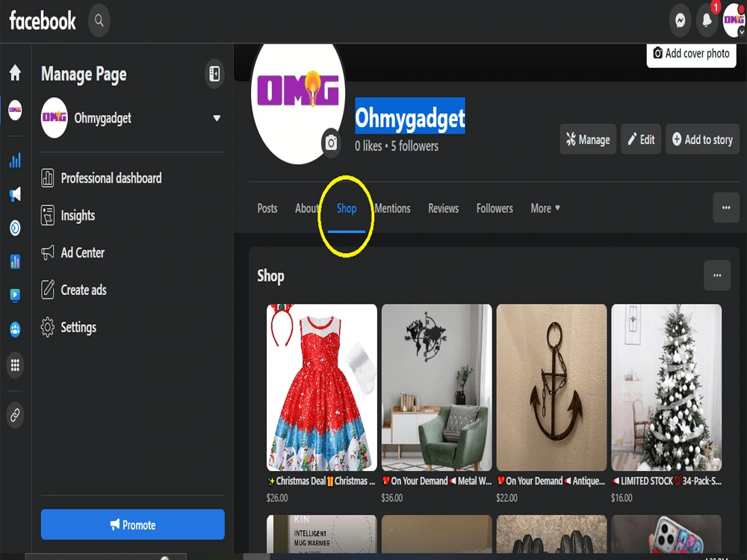Expand the Ohmygadget page switcher chevron
The width and height of the screenshot is (747, 560).
[217, 118]
